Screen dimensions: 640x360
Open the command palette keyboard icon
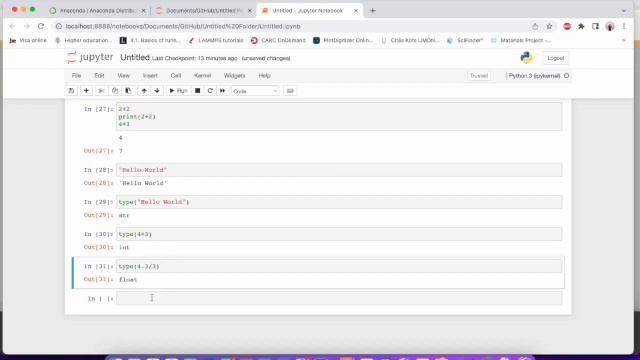coord(290,91)
